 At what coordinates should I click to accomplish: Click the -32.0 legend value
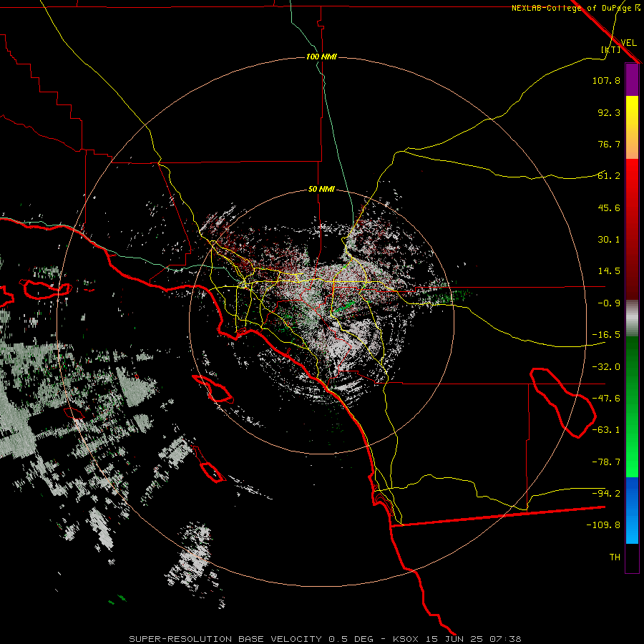[x=606, y=367]
